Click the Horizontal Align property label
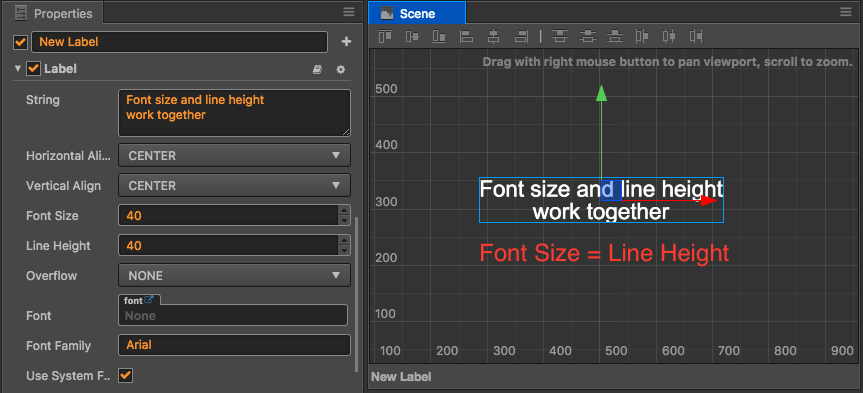 pyautogui.click(x=68, y=156)
